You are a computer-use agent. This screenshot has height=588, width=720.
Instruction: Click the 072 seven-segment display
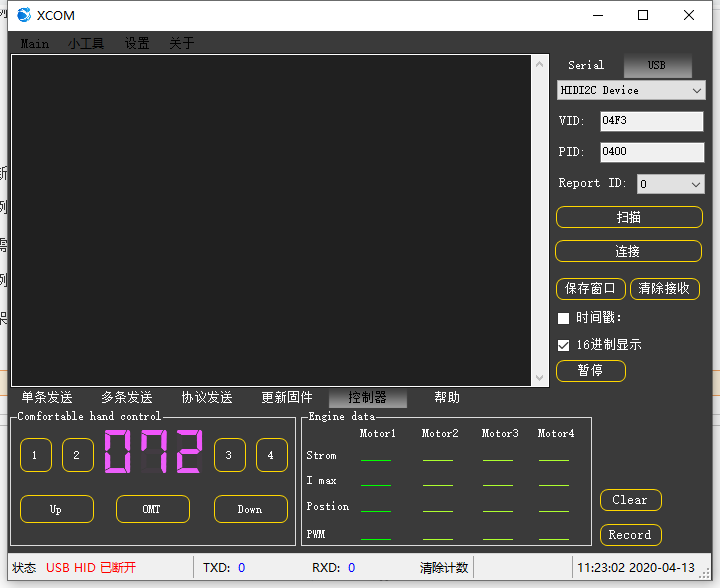click(153, 452)
